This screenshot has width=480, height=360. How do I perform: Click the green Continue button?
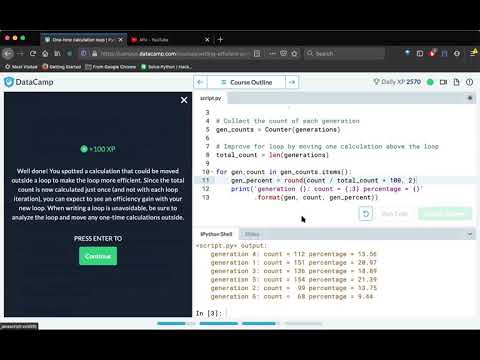pyautogui.click(x=98, y=256)
